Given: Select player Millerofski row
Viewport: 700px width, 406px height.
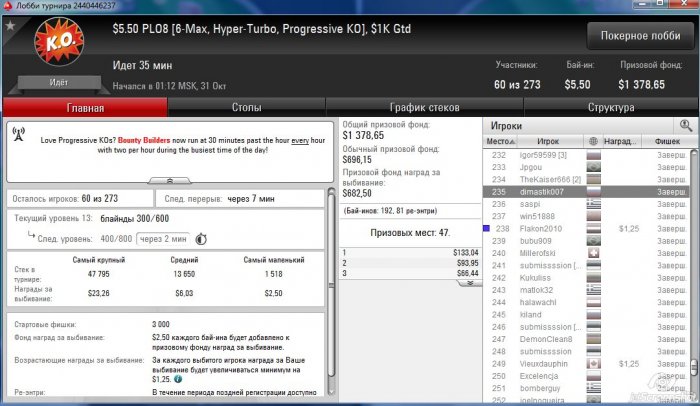Looking at the screenshot, I should click(586, 253).
